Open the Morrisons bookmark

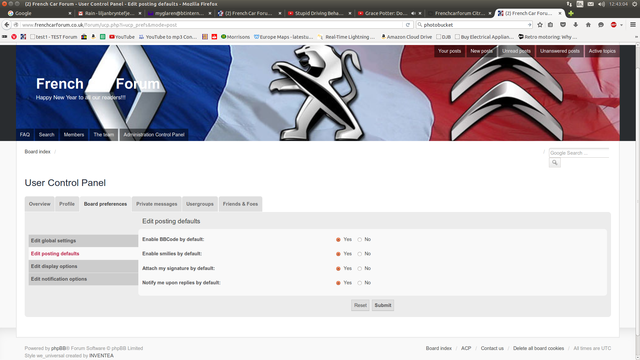pyautogui.click(x=235, y=37)
